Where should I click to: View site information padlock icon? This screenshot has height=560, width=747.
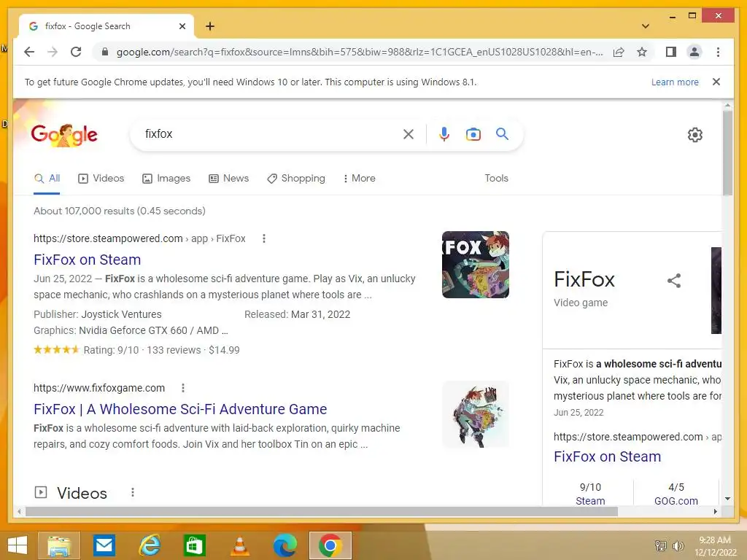[x=105, y=52]
